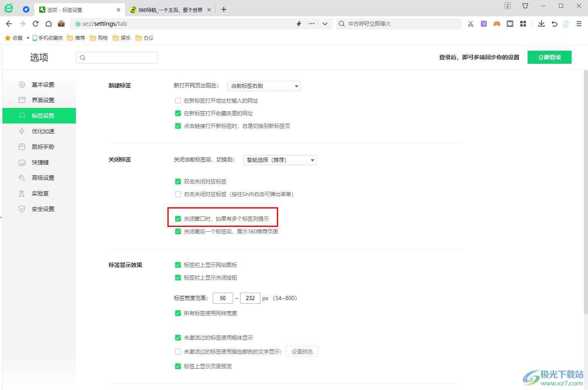Reload the page with refresh icon

(36, 24)
